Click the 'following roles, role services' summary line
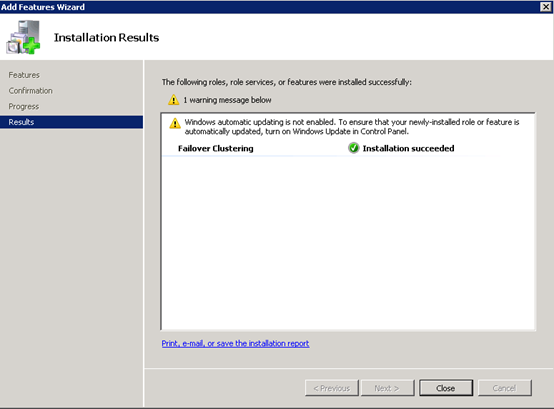The height and width of the screenshot is (409, 554). (x=287, y=82)
